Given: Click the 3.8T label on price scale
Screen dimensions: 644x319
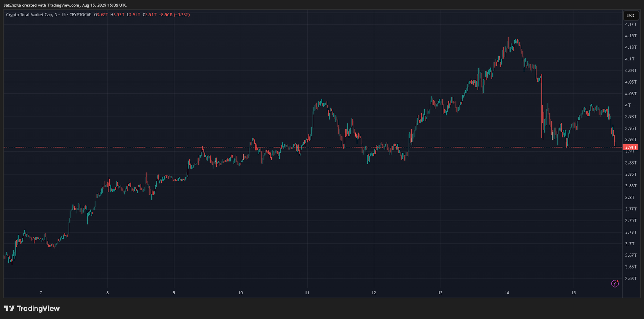Looking at the screenshot, I should (630, 198).
